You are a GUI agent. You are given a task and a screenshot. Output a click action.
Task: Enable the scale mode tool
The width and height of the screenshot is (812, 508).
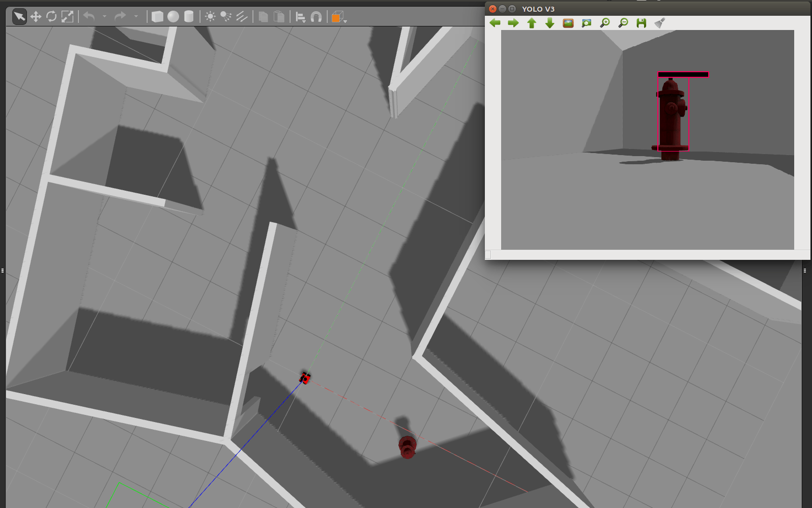click(67, 17)
